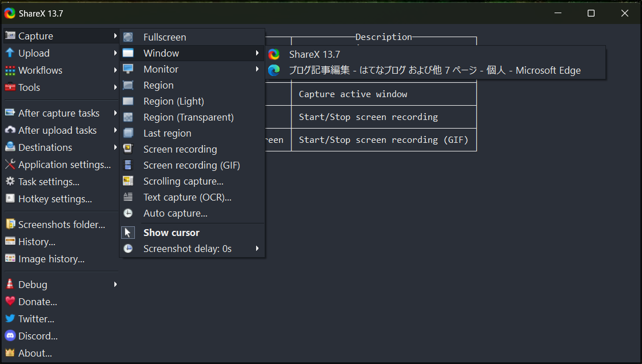
Task: Click the Upload arrow icon
Action: pyautogui.click(x=10, y=53)
